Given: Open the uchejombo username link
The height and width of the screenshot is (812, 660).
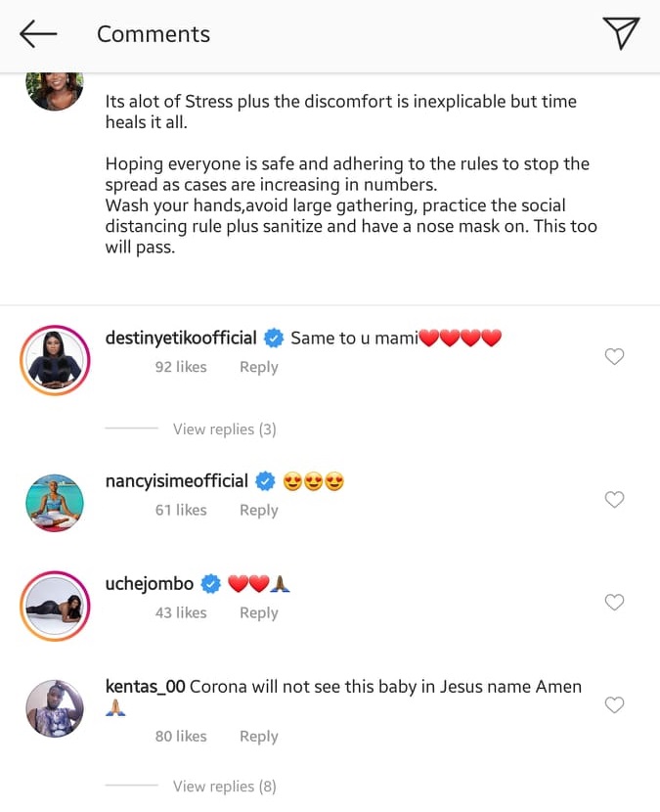Looking at the screenshot, I should point(150,584).
